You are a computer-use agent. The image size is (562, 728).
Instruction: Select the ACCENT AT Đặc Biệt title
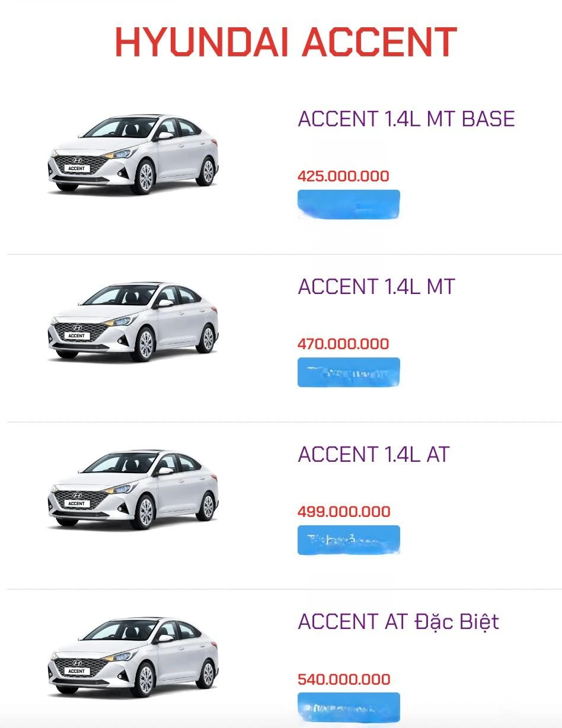click(x=399, y=622)
